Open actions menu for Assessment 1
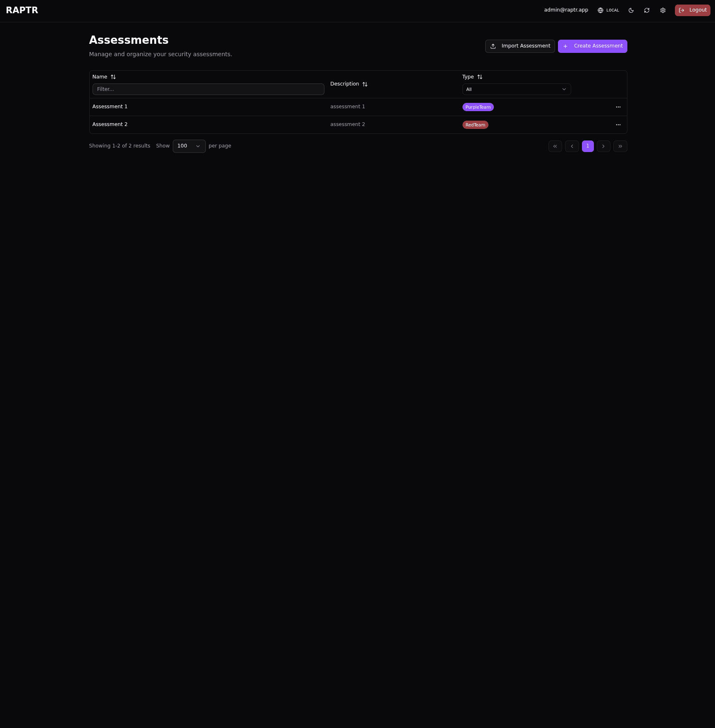The height and width of the screenshot is (728, 715). (618, 107)
